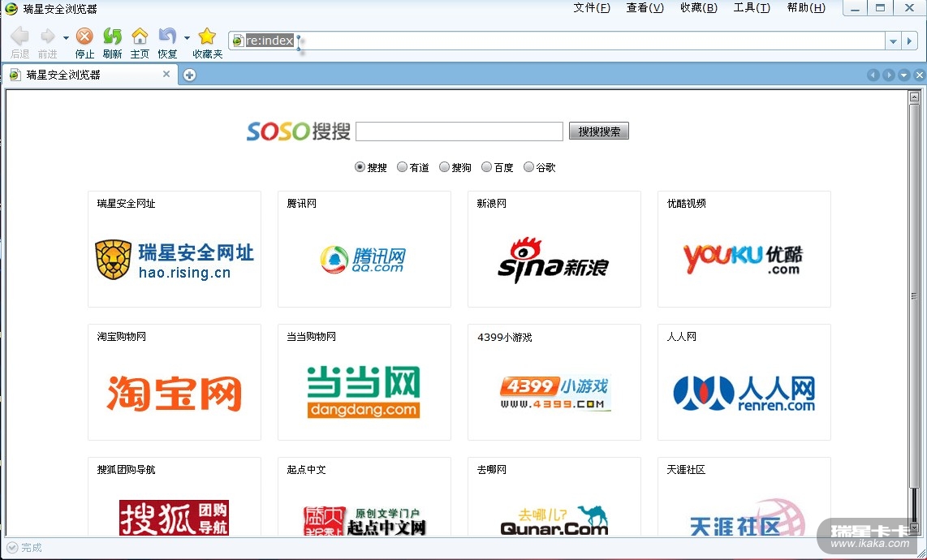Open the 去哪网 Qunar.com tile
The image size is (927, 560).
pyautogui.click(x=554, y=497)
